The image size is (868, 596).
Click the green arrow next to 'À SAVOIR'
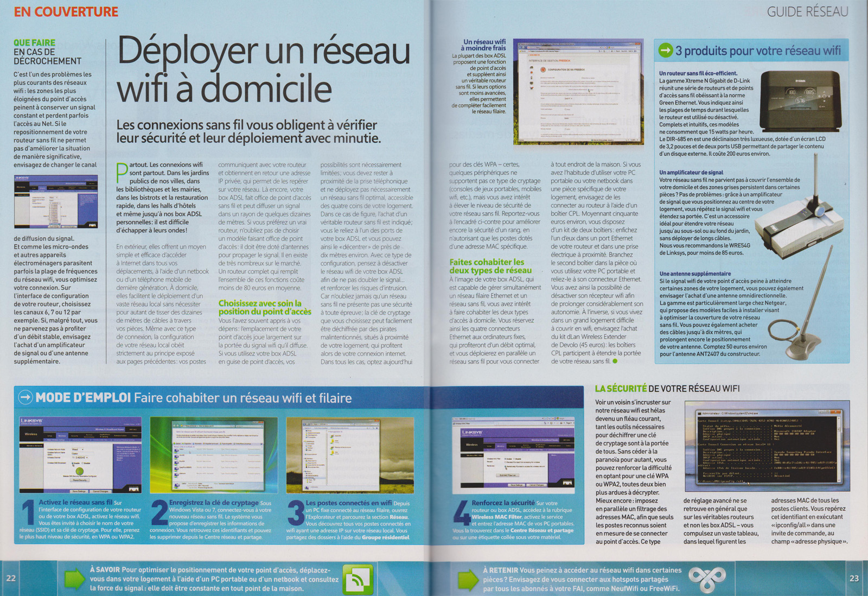coord(75,579)
